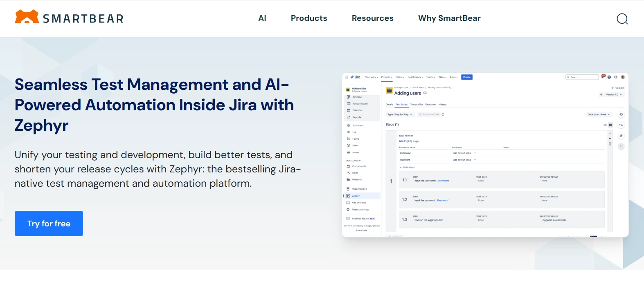Open the Username Use default value dropdown
Image resolution: width=644 pixels, height=286 pixels.
pyautogui.click(x=464, y=153)
